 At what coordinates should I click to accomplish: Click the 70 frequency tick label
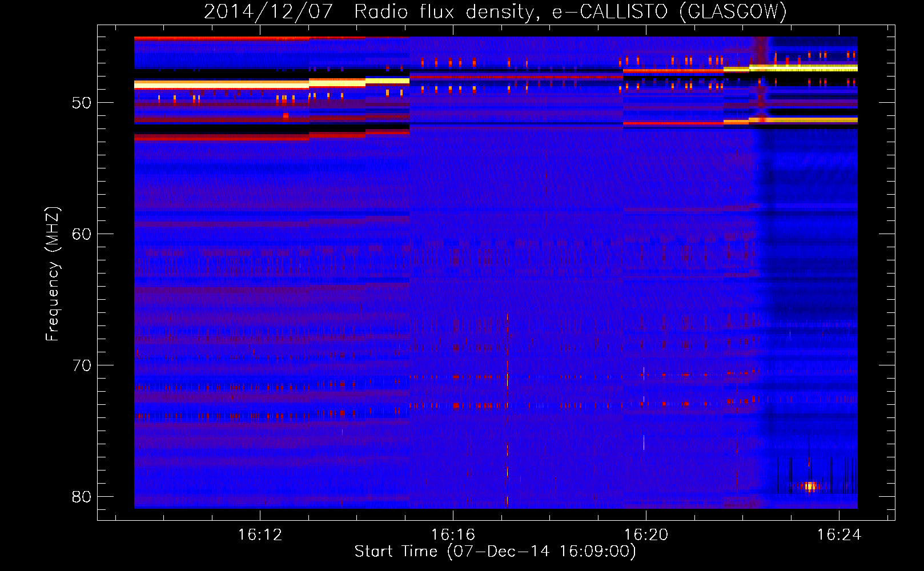pos(82,365)
